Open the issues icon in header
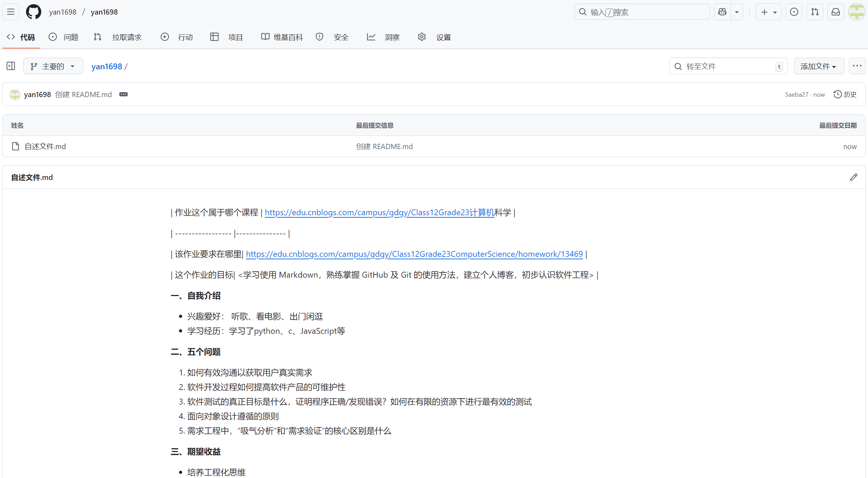 pos(794,12)
